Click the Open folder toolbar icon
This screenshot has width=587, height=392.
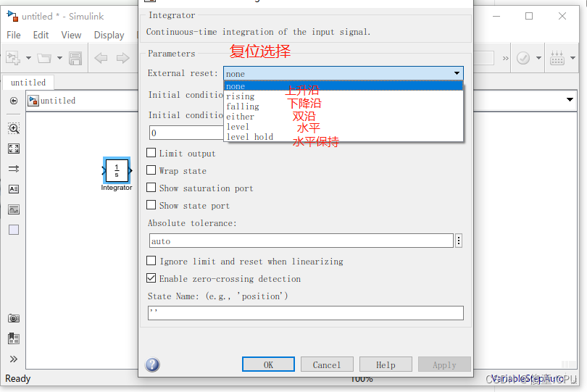pyautogui.click(x=44, y=58)
